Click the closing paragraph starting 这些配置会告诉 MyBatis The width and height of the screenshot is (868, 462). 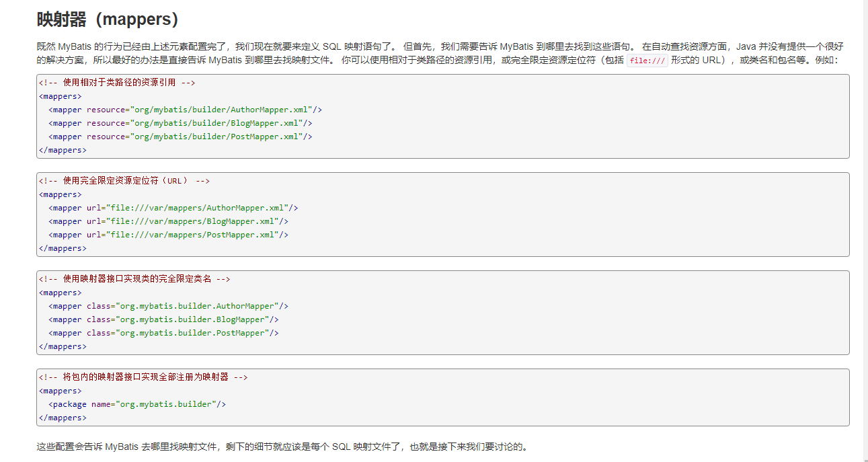coord(282,447)
